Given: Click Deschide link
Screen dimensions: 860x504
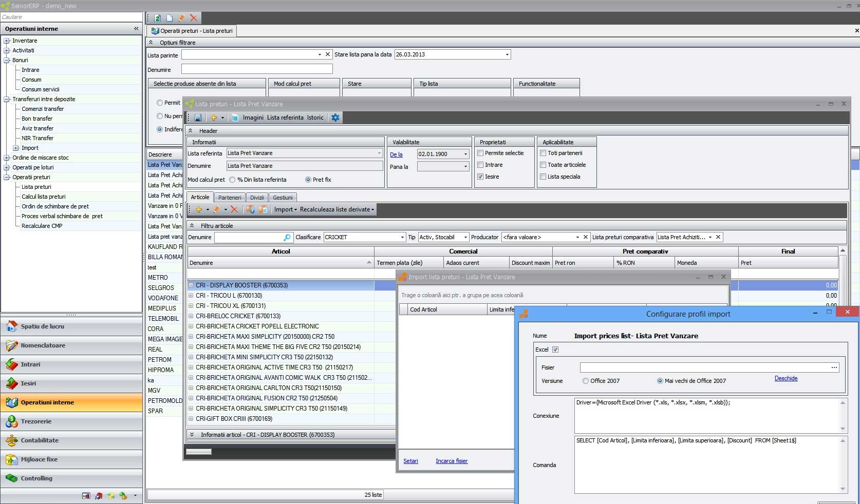Looking at the screenshot, I should [x=786, y=378].
